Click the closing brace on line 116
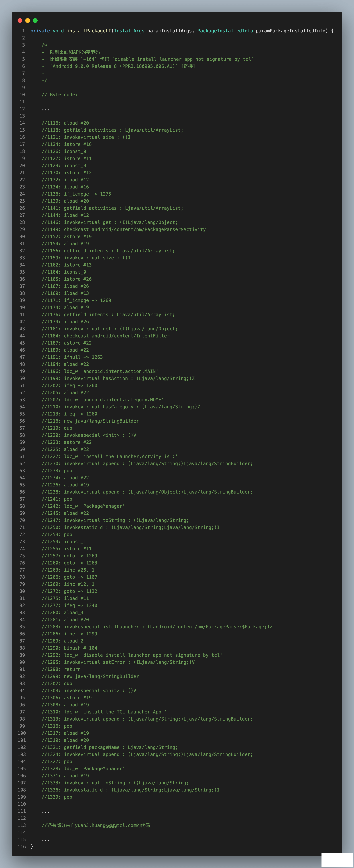The height and width of the screenshot is (868, 354). [32, 846]
